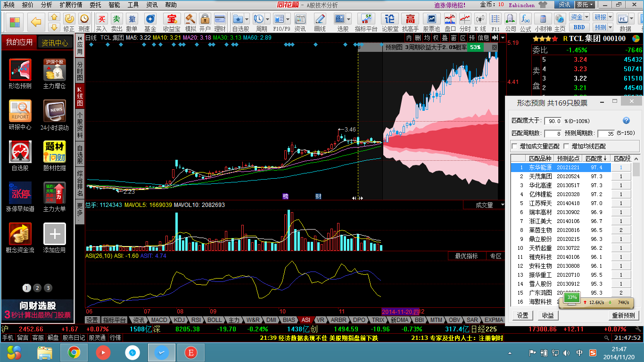
Task: Select the MACD indicator tab
Action: coord(159,320)
